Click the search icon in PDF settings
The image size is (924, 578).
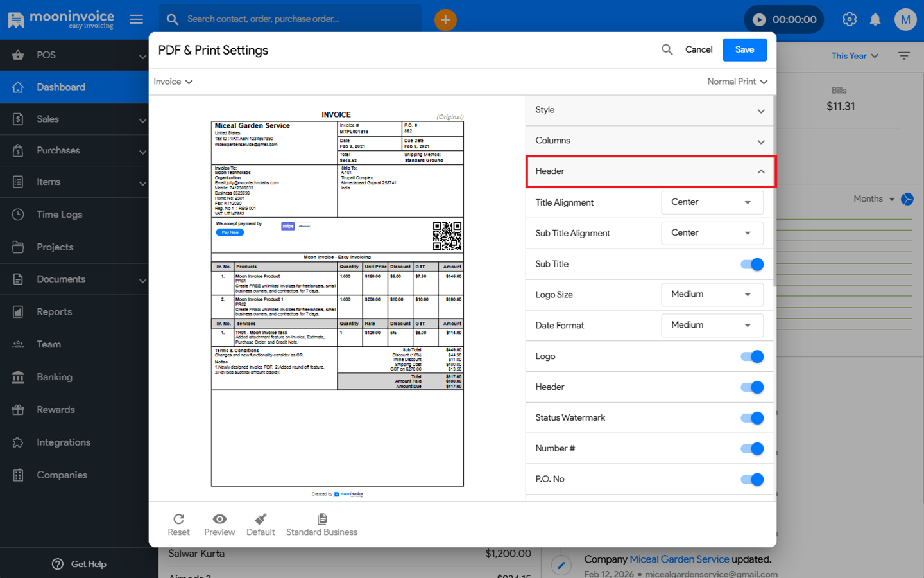(667, 49)
